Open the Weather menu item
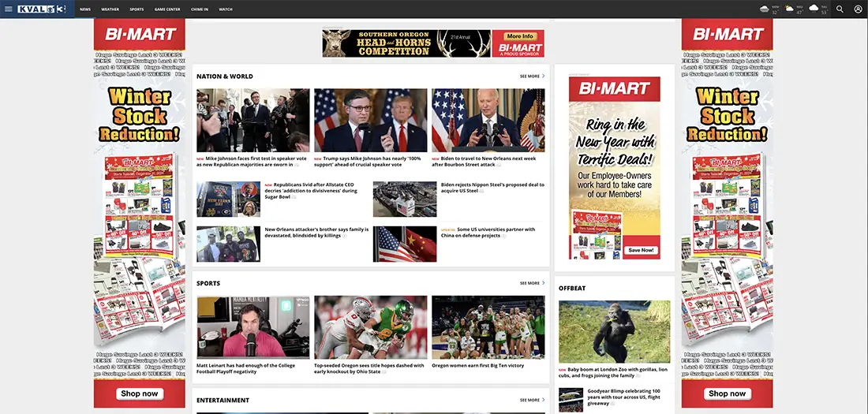Screen dimensions: 868x414 click(x=110, y=9)
